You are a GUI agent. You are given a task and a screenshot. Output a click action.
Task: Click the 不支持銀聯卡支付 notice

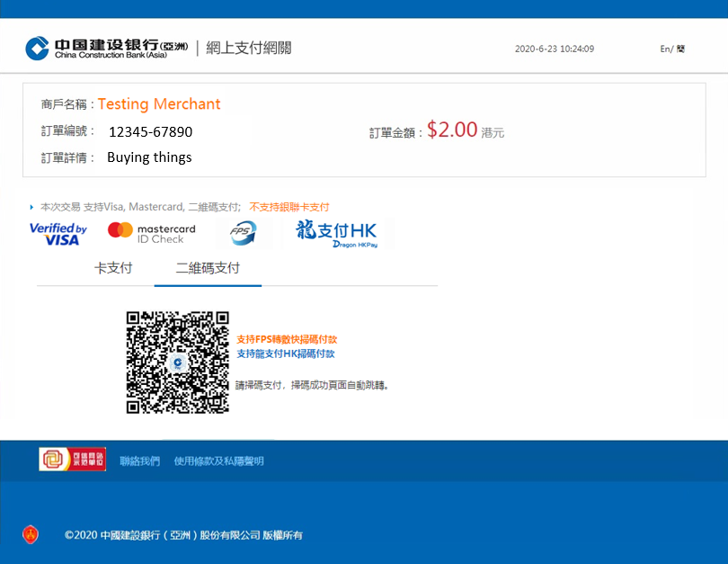coord(289,207)
